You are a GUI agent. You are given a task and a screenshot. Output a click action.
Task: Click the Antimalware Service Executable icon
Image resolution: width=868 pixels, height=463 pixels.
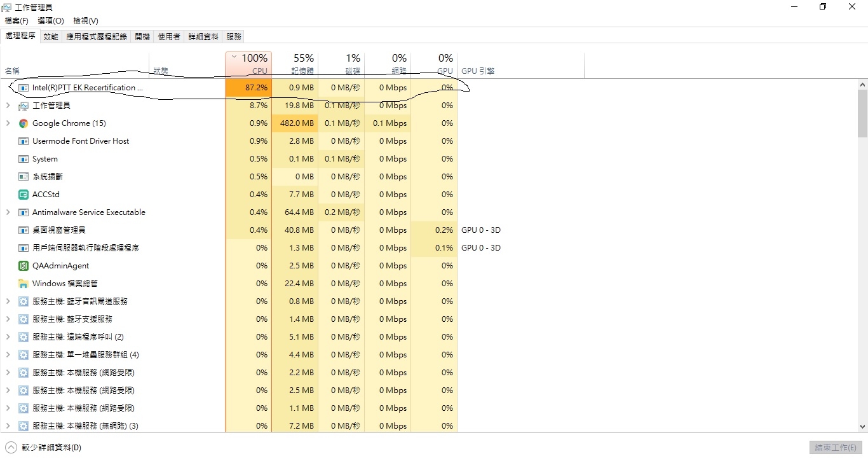tap(24, 212)
